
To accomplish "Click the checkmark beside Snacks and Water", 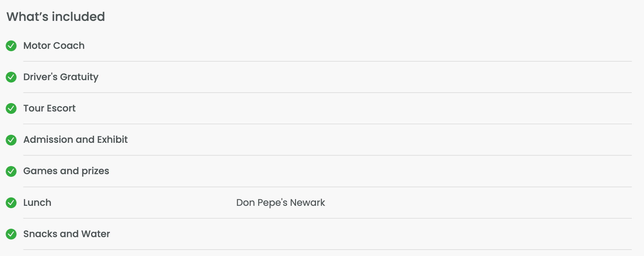I will click(x=11, y=234).
